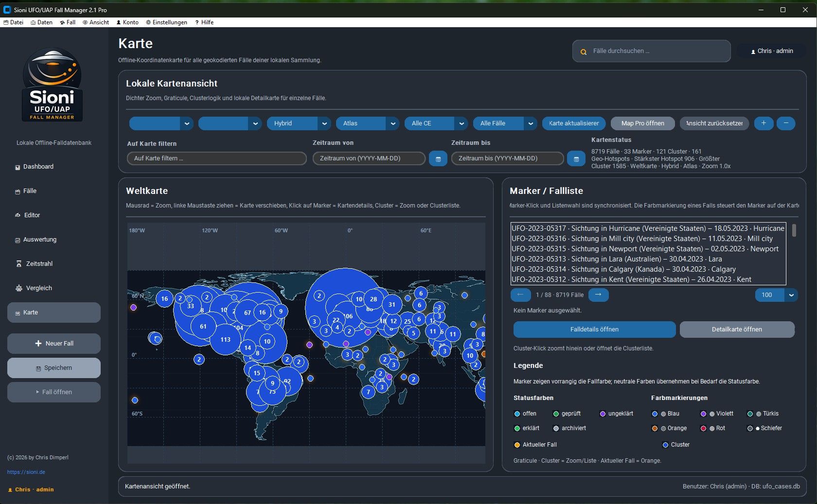
Task: Go to next page of case list
Action: click(x=598, y=295)
